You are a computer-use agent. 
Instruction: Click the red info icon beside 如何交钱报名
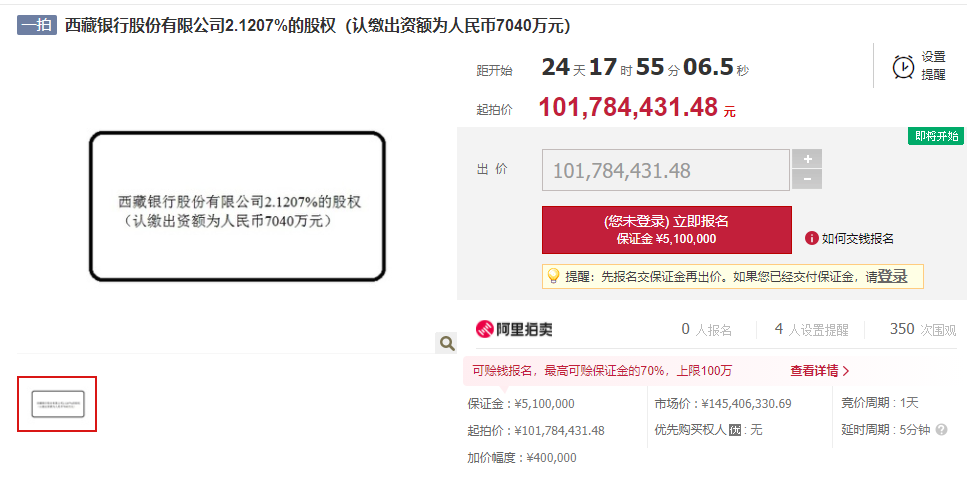[812, 239]
